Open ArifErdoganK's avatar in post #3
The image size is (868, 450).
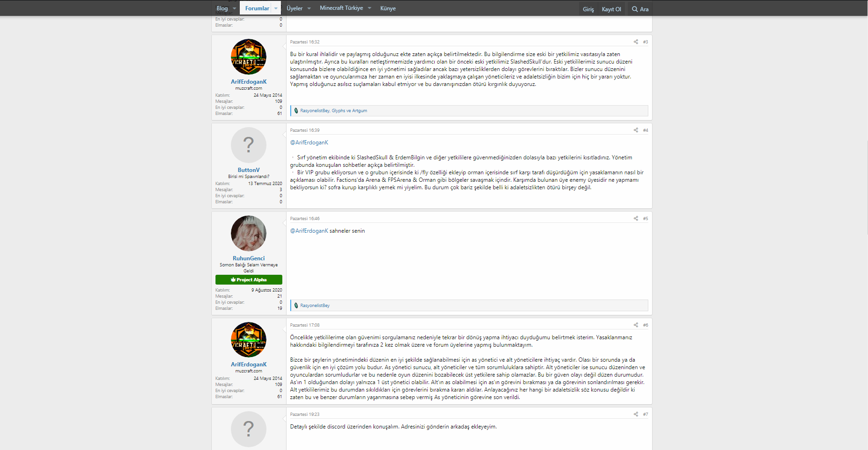[x=249, y=57]
